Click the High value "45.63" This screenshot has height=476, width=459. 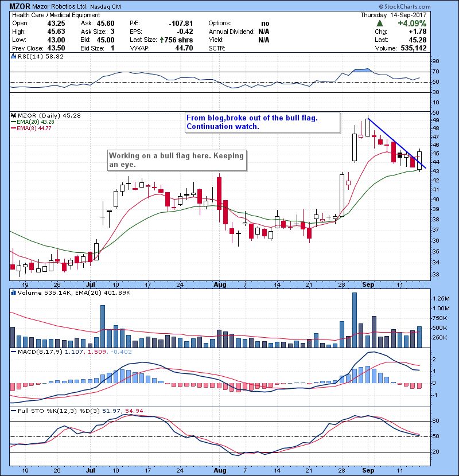(56, 32)
